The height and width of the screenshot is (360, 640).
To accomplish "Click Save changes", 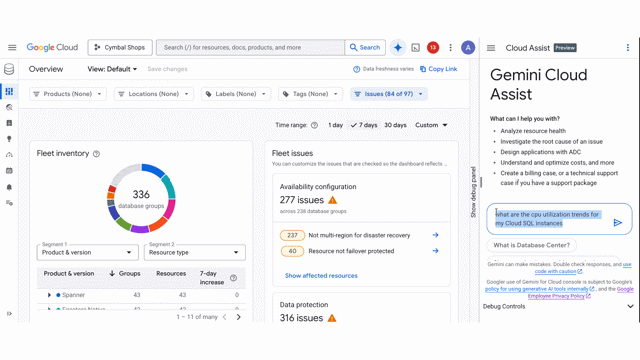I will 167,69.
